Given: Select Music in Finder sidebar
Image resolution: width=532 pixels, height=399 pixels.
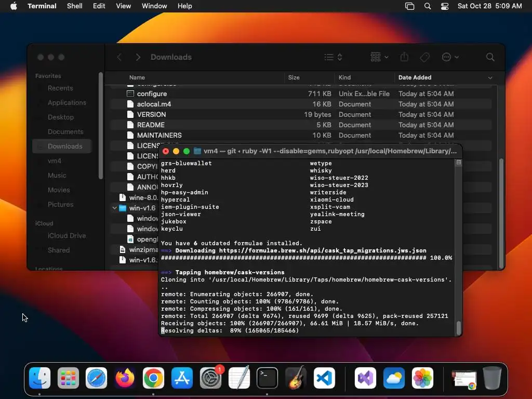Looking at the screenshot, I should pyautogui.click(x=62, y=176).
